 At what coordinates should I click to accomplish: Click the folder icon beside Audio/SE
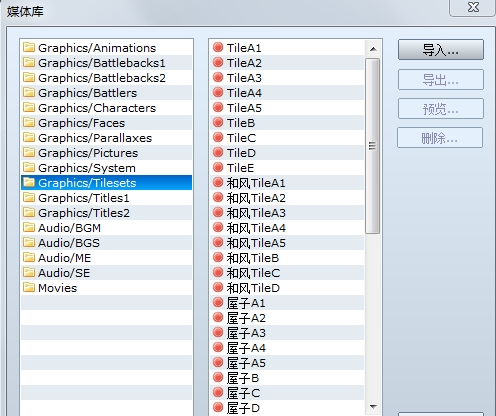[x=29, y=272]
